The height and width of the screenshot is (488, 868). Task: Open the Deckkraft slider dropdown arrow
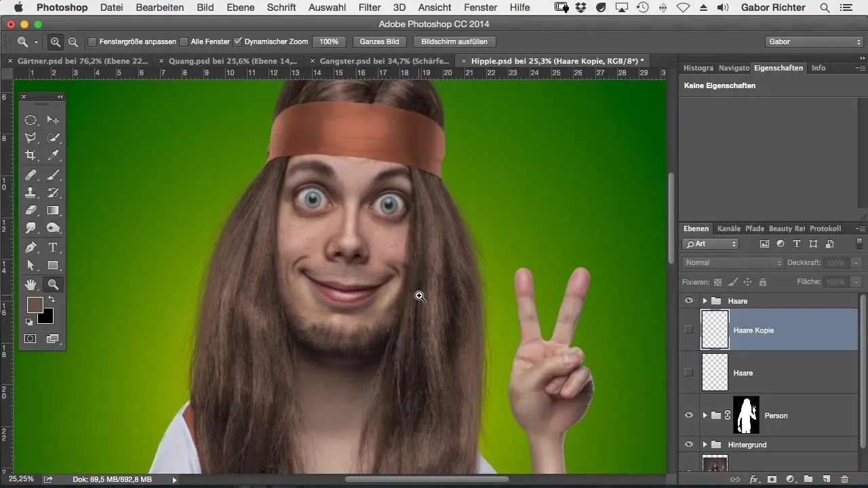(857, 263)
